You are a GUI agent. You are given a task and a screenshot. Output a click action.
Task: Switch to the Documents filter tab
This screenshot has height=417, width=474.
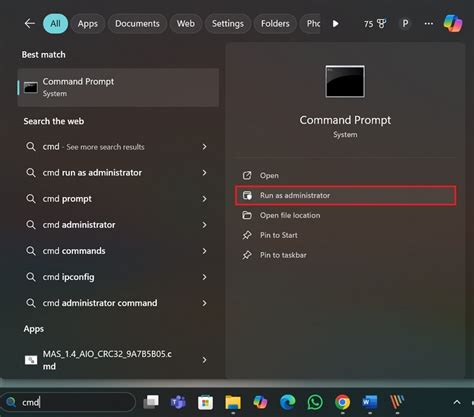coord(137,24)
